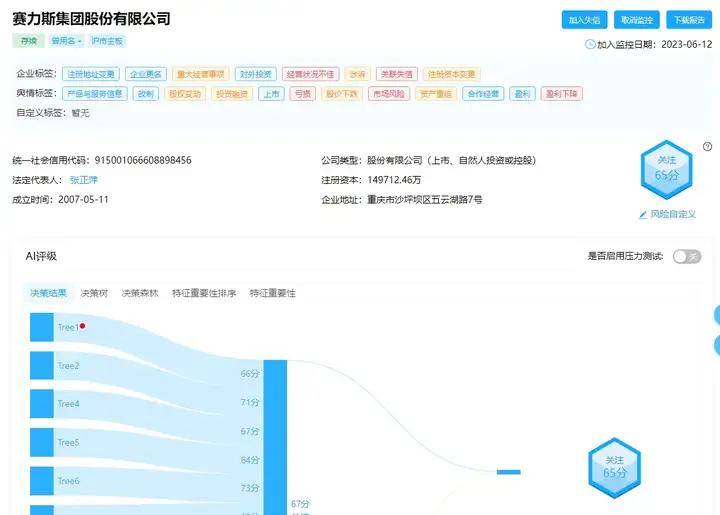Select the 合作经营 sentiment tag
Image resolution: width=720 pixels, height=515 pixels.
click(x=483, y=94)
